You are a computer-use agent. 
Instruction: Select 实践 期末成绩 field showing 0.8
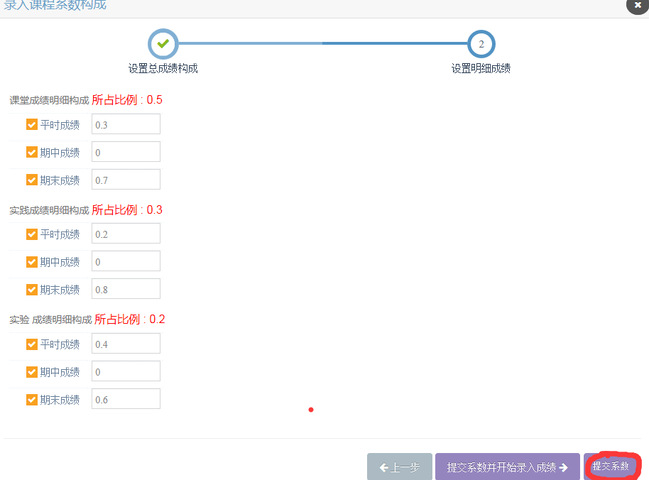pos(125,289)
